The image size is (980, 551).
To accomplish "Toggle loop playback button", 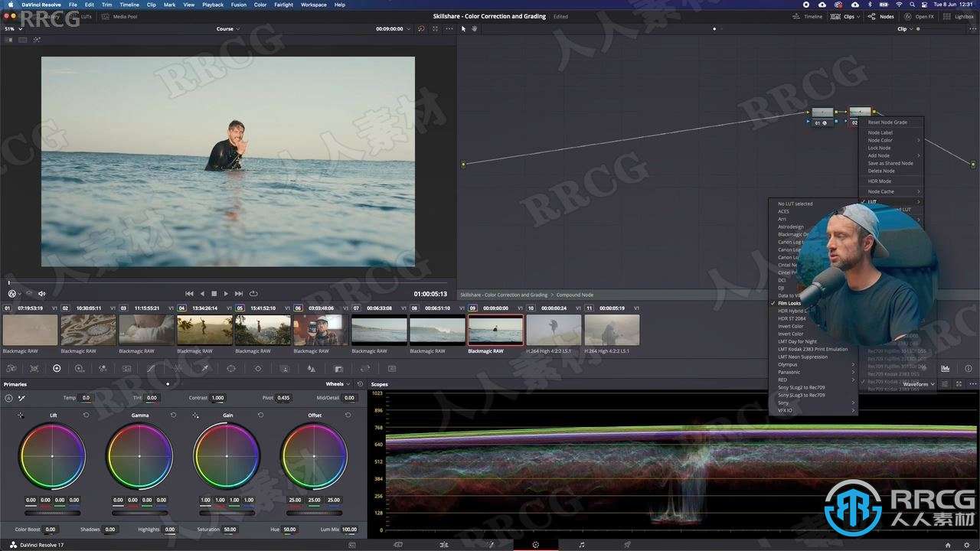I will coord(253,293).
